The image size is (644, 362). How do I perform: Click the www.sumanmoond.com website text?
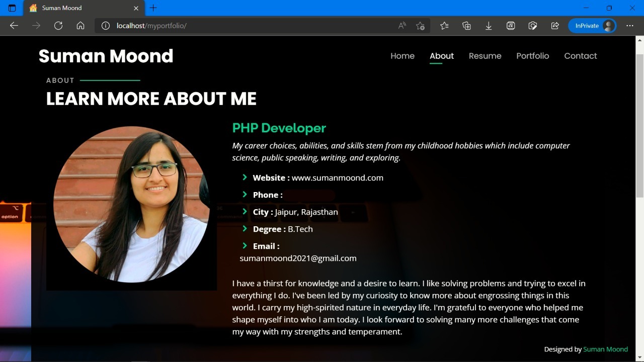pyautogui.click(x=338, y=177)
